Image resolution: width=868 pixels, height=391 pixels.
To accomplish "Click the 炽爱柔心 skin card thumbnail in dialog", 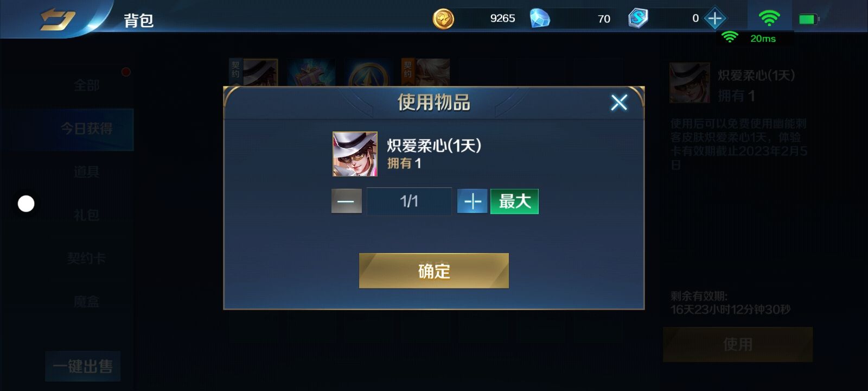I will point(355,154).
